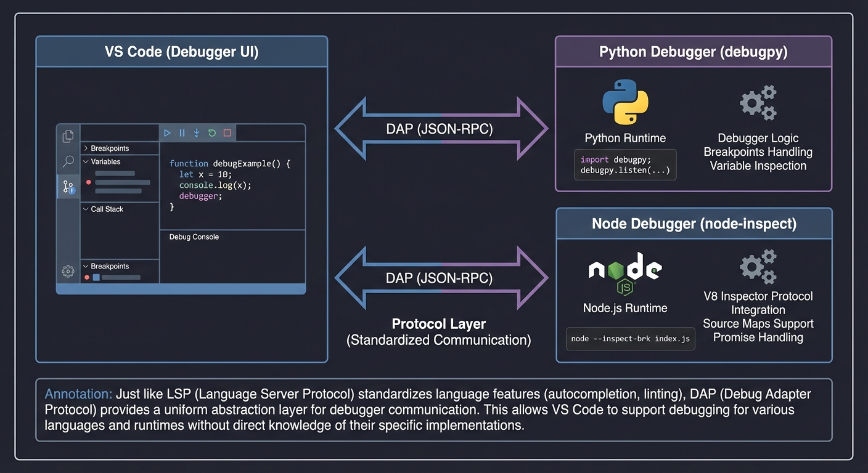Switch to the Debug Console tab
Image resolution: width=868 pixels, height=473 pixels.
pyautogui.click(x=194, y=236)
